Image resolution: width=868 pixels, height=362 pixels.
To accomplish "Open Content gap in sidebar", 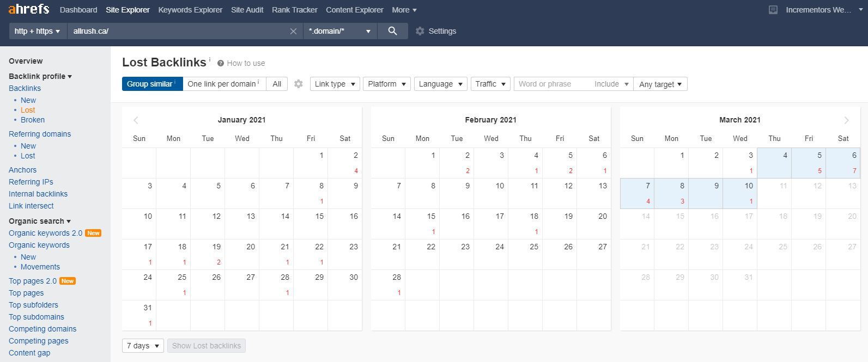I will 29,353.
